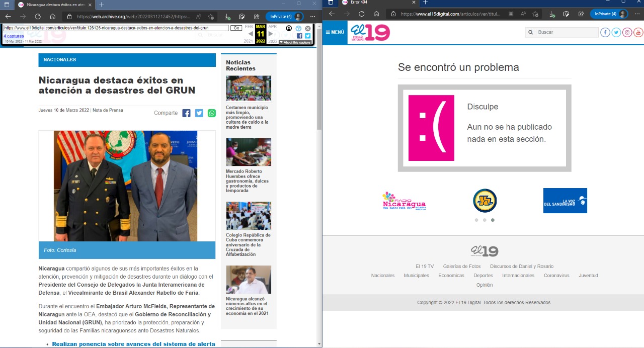Open the Wayback Machine user account icon
The image size is (644, 348).
(289, 28)
